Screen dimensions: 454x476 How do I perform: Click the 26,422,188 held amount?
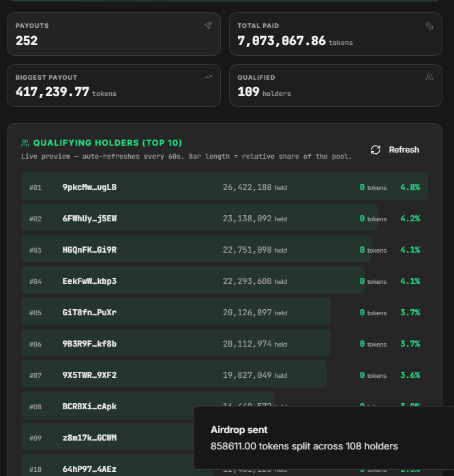pos(255,187)
